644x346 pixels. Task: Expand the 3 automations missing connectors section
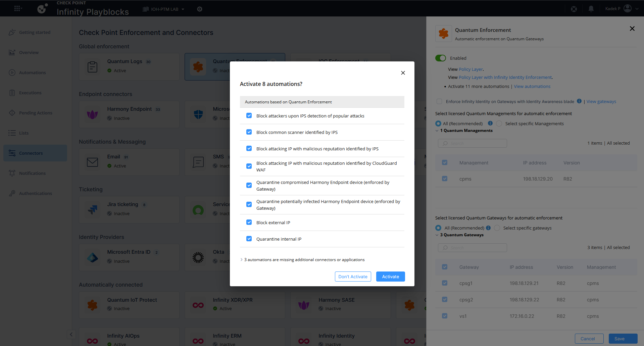coord(242,260)
